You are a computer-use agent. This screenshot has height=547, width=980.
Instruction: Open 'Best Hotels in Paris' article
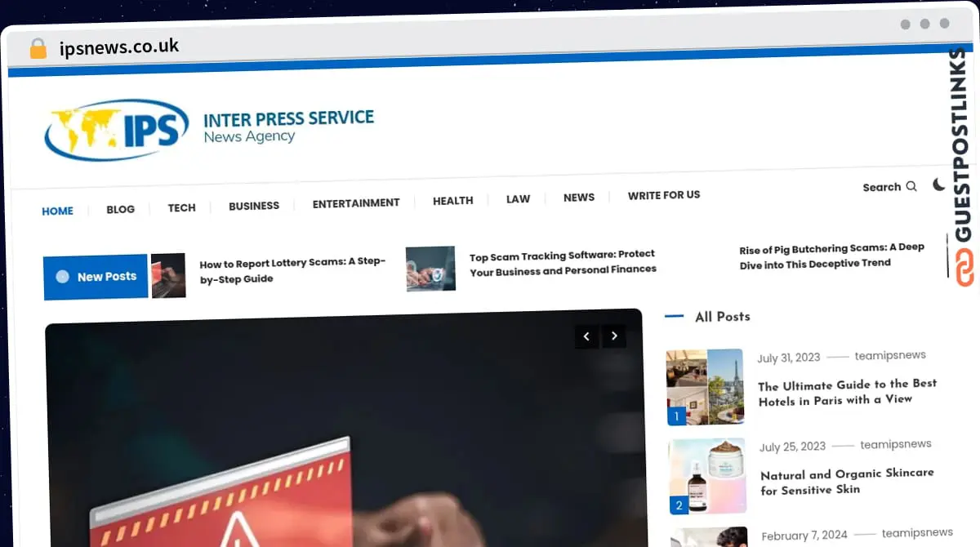click(x=847, y=392)
